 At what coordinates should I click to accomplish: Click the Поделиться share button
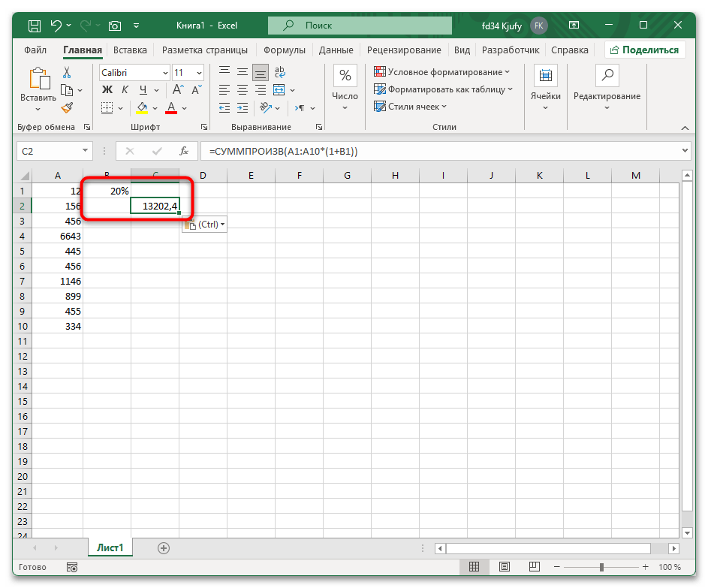[x=645, y=50]
